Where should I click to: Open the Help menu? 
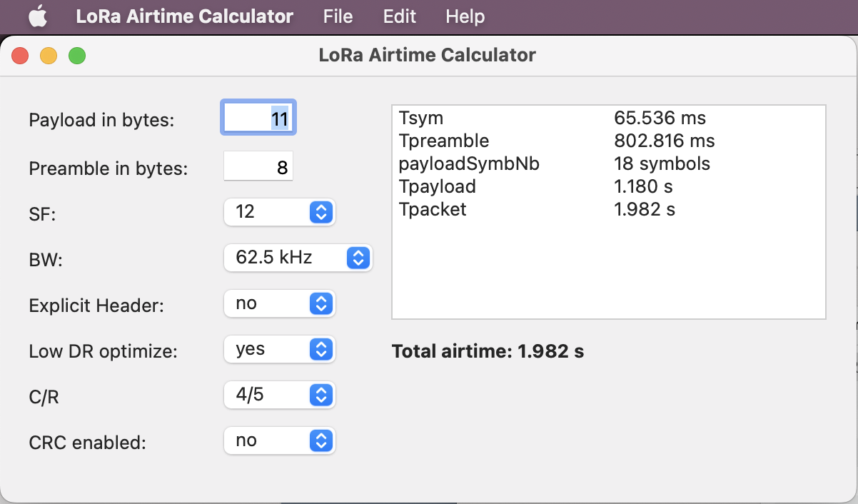coord(465,16)
